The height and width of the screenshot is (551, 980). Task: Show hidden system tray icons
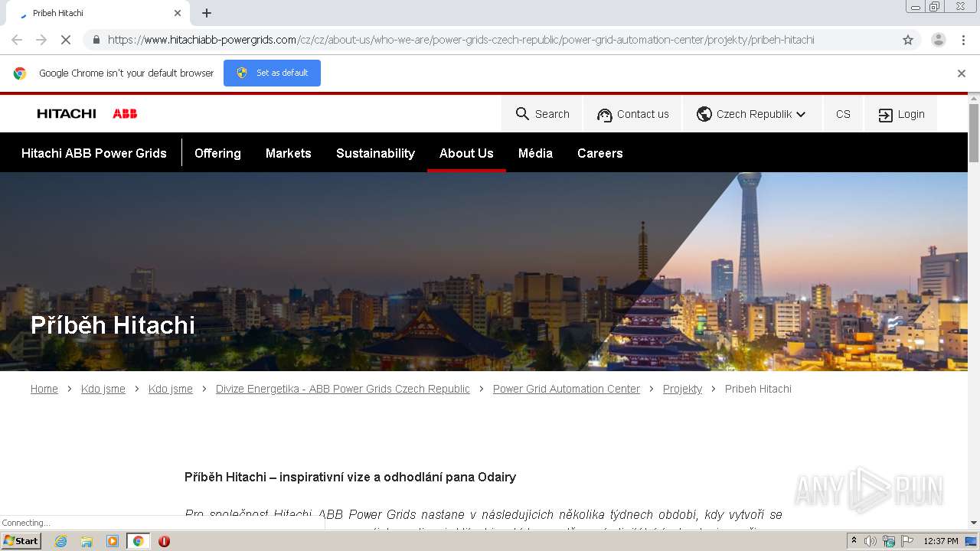(x=854, y=541)
